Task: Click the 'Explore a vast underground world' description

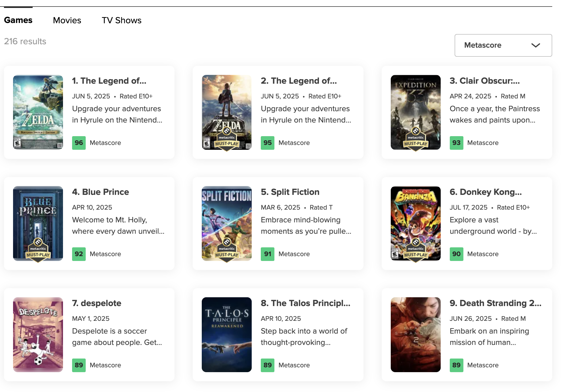Action: (x=493, y=225)
